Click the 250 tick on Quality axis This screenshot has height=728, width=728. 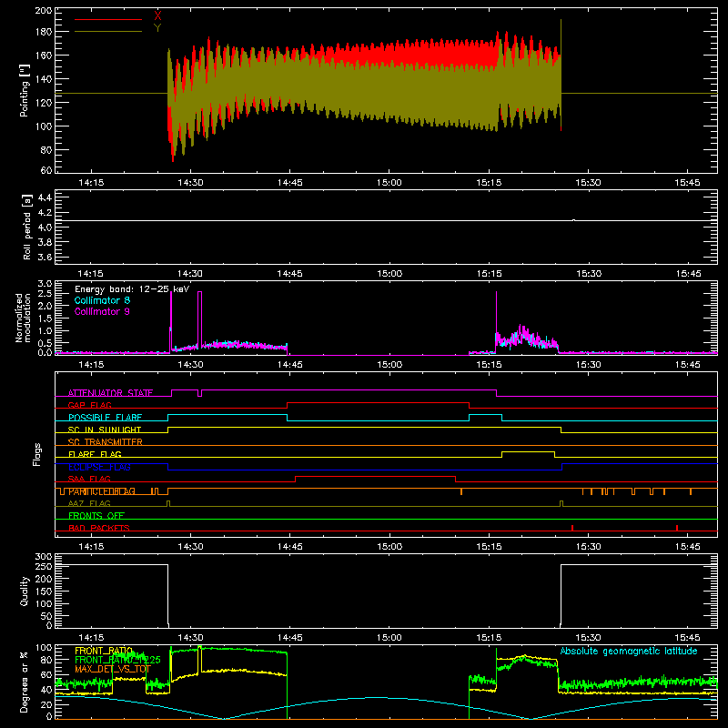point(44,566)
